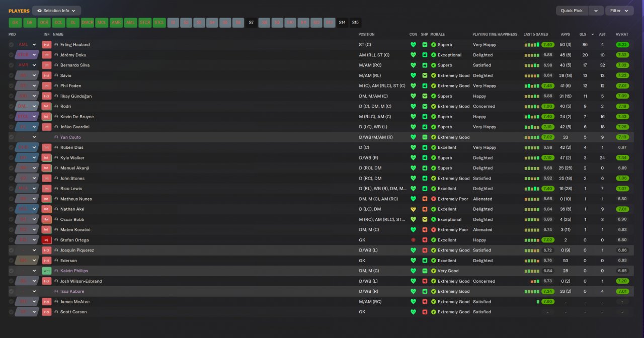
Task: Click the Quick Pick button
Action: coord(572,11)
